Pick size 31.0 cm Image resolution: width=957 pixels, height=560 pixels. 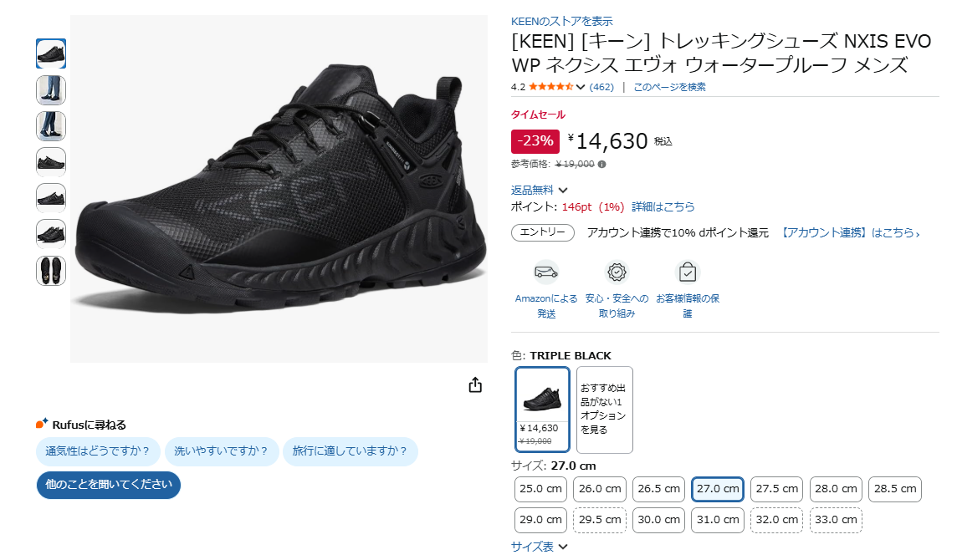click(718, 520)
